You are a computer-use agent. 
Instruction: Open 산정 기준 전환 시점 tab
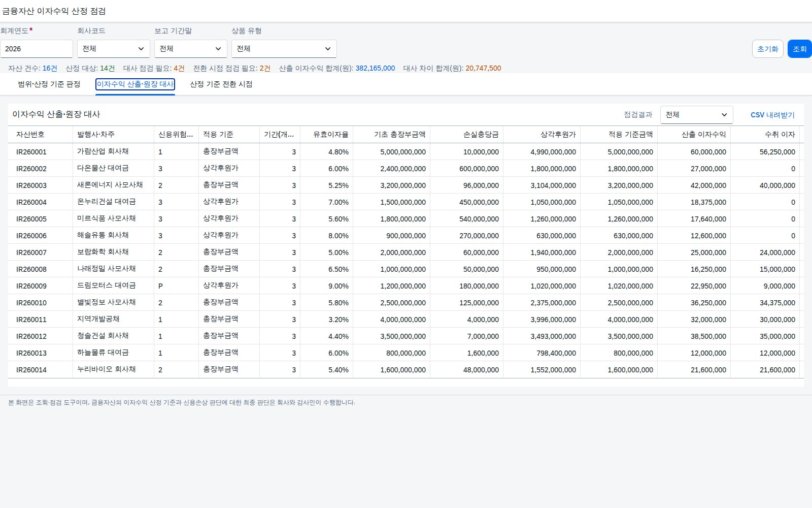[221, 84]
